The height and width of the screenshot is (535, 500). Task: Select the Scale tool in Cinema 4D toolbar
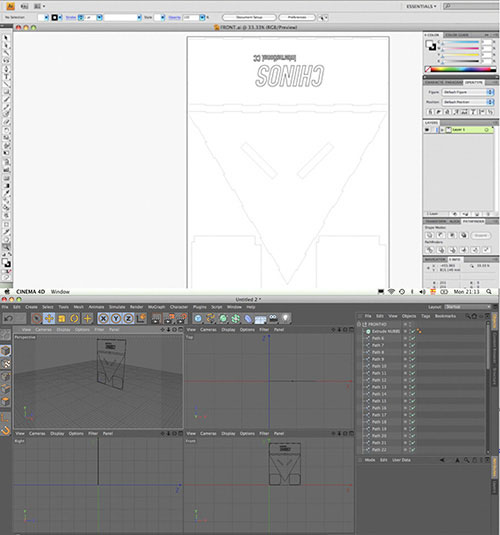62,318
